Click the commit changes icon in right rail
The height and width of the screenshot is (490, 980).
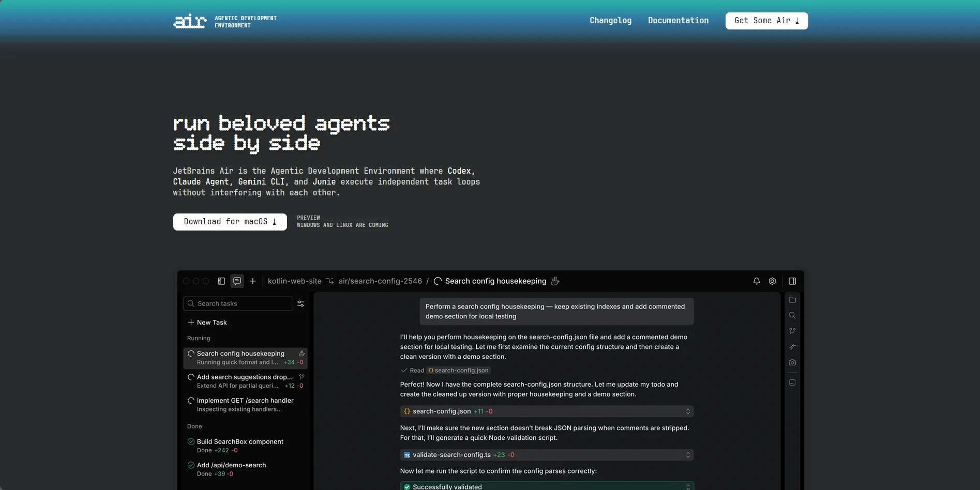click(x=792, y=347)
